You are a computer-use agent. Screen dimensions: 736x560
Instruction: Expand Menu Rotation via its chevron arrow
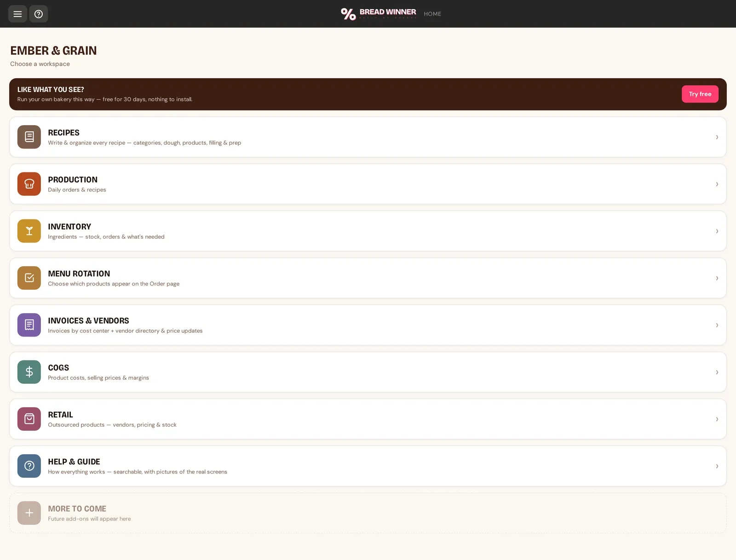(717, 278)
